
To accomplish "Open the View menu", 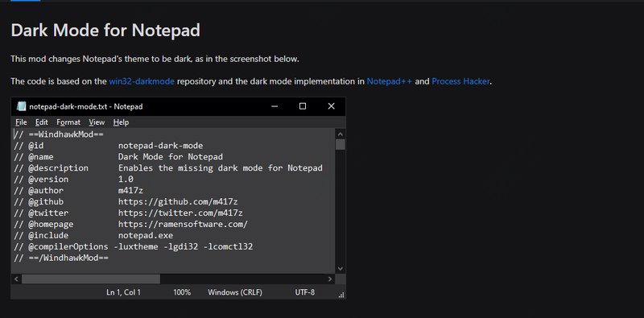I will click(x=97, y=122).
